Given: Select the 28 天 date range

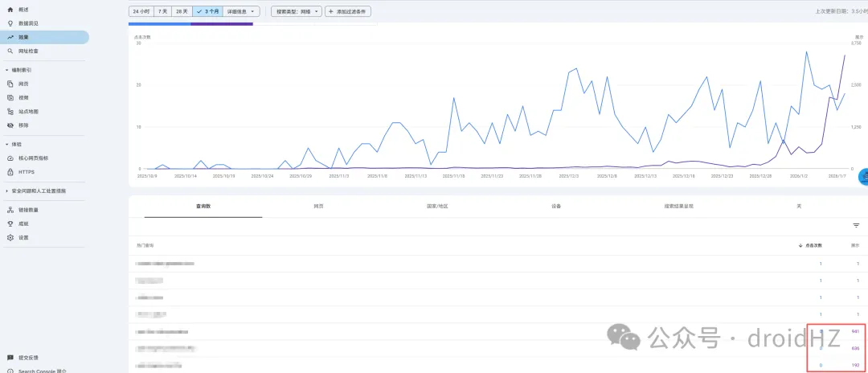Looking at the screenshot, I should [182, 11].
